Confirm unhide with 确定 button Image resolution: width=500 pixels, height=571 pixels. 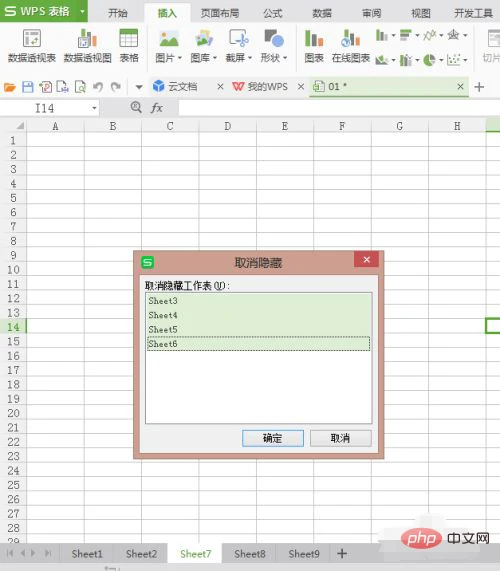click(273, 438)
